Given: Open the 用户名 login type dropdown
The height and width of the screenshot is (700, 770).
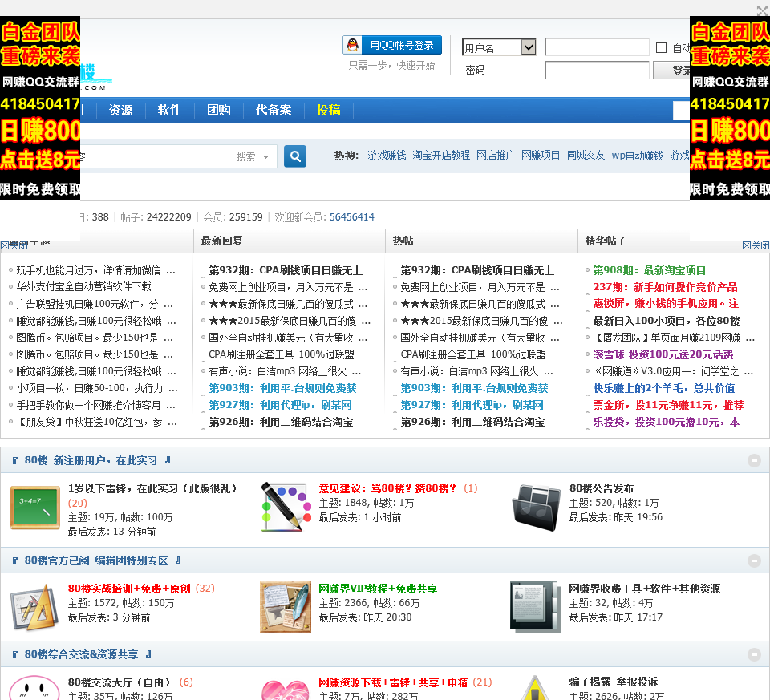Looking at the screenshot, I should [500, 47].
